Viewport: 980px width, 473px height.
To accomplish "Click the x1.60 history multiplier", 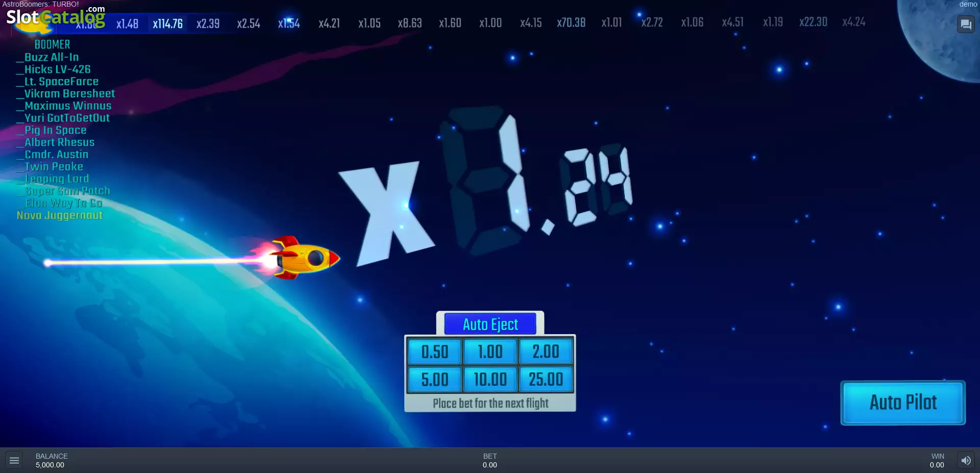I will point(450,23).
